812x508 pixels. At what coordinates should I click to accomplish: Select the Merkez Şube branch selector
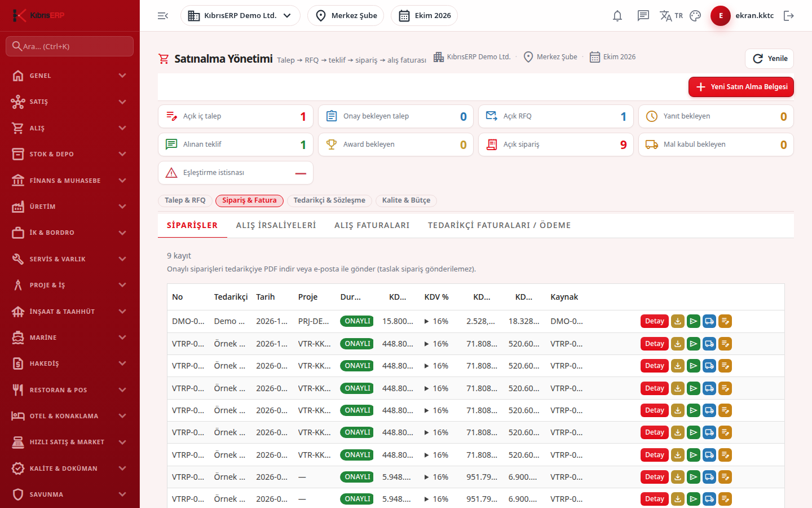pos(346,16)
